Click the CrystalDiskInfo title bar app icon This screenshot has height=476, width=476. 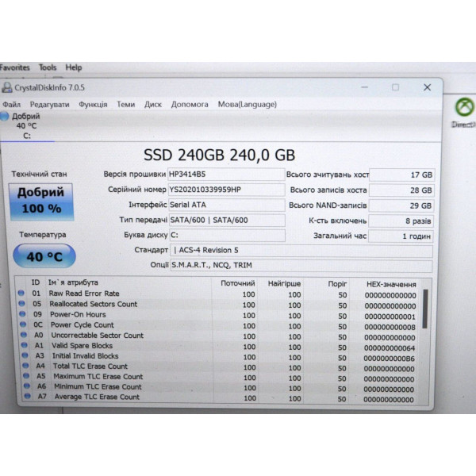tap(6, 87)
